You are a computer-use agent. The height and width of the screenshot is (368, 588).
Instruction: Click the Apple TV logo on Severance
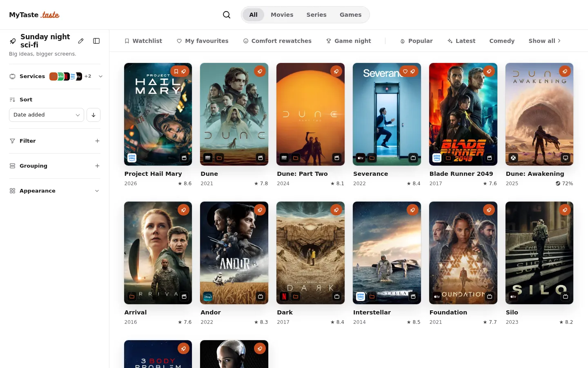pos(361,158)
